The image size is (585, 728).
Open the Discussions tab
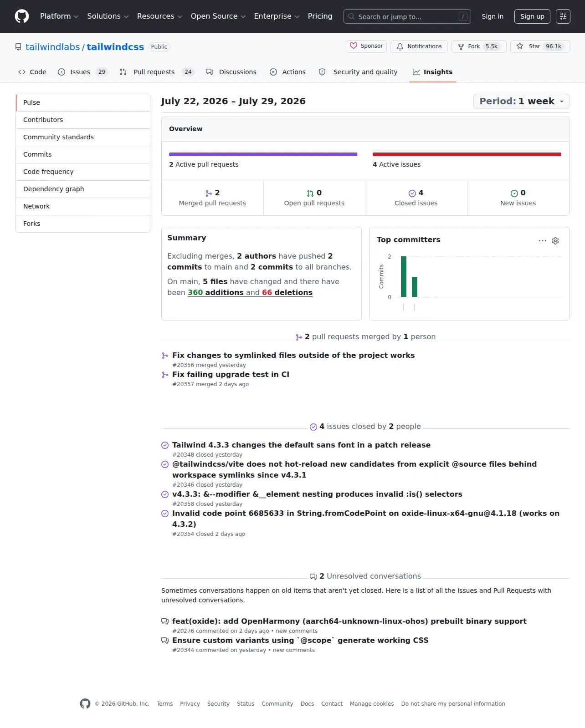pos(231,72)
